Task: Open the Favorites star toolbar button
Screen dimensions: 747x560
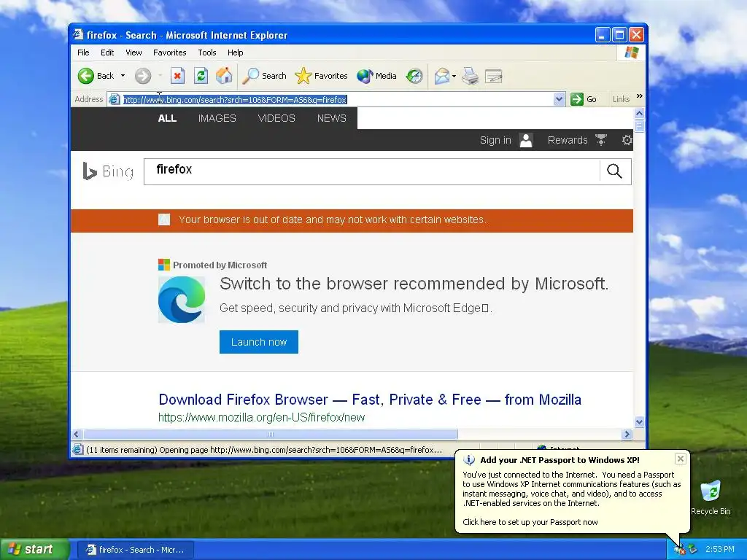Action: point(321,76)
